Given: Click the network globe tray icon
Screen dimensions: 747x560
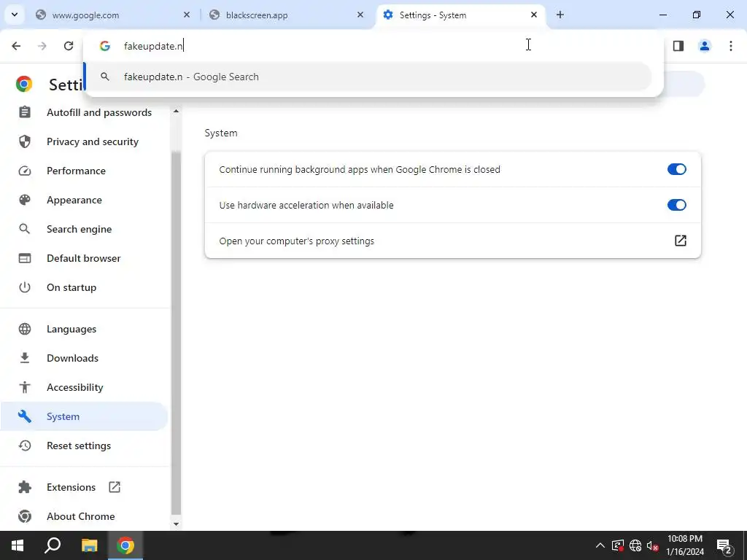Looking at the screenshot, I should click(635, 545).
